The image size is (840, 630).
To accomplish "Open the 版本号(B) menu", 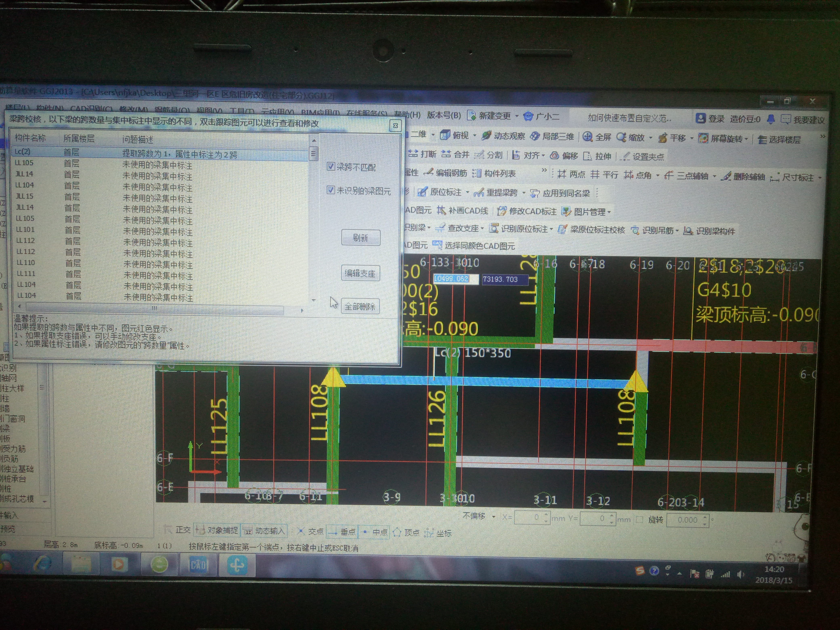I will pos(444,115).
